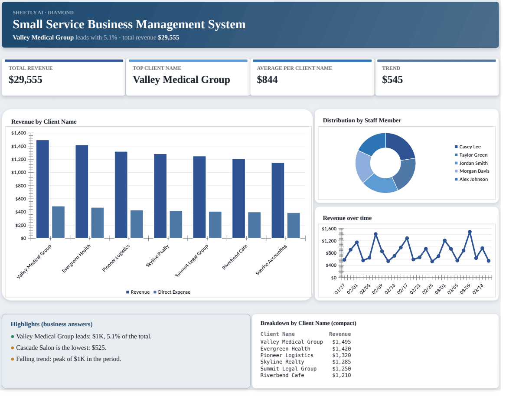This screenshot has height=400, width=532.
Task: Click the Jordan Smith legend color square
Action: coord(456,164)
